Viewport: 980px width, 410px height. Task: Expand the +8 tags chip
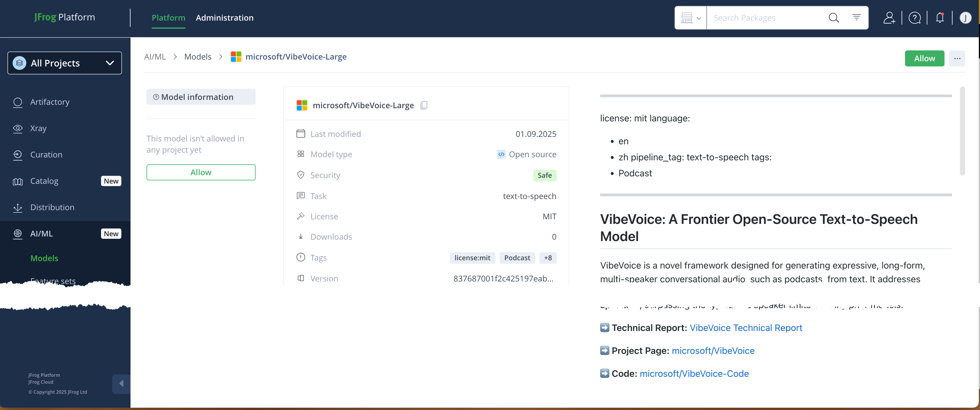548,258
